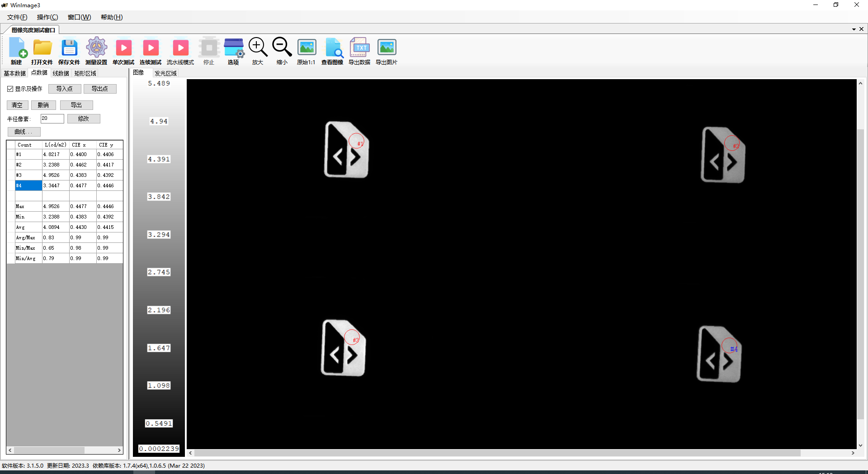
Task: Open the 曲线 curve dialog
Action: tap(24, 132)
